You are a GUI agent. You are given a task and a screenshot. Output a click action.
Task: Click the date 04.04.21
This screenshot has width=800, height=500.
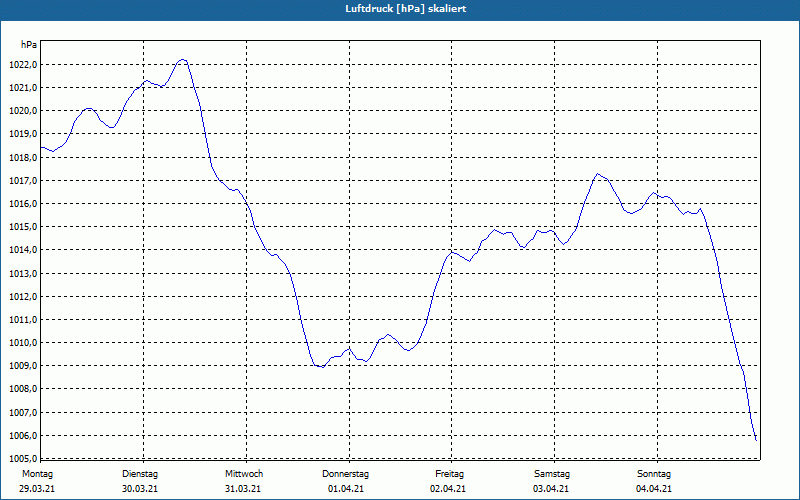point(654,489)
